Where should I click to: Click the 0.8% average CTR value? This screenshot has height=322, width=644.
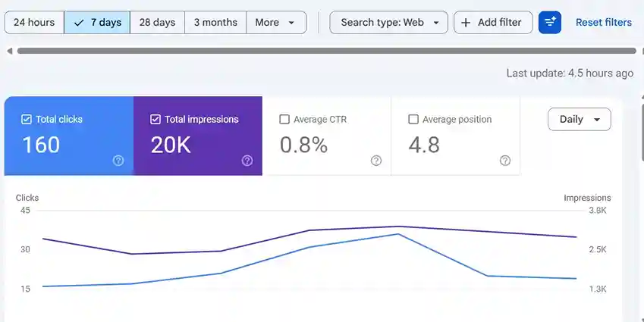(x=303, y=145)
